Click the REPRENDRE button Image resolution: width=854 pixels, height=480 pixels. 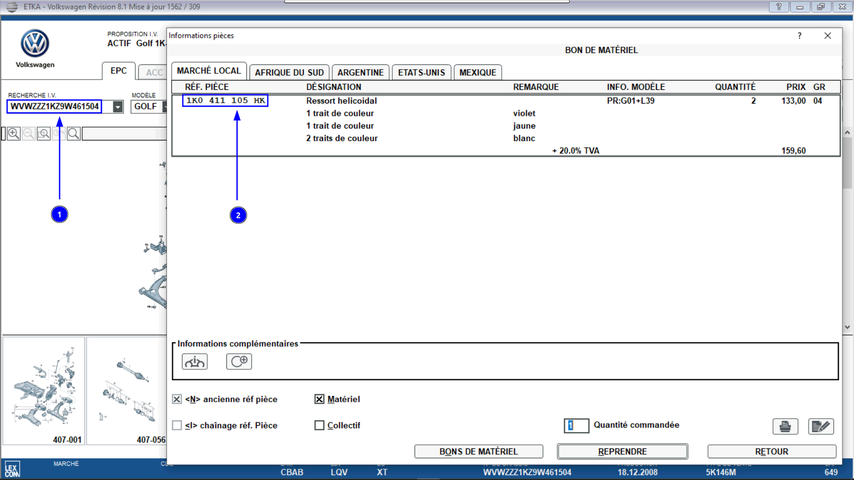click(x=623, y=452)
